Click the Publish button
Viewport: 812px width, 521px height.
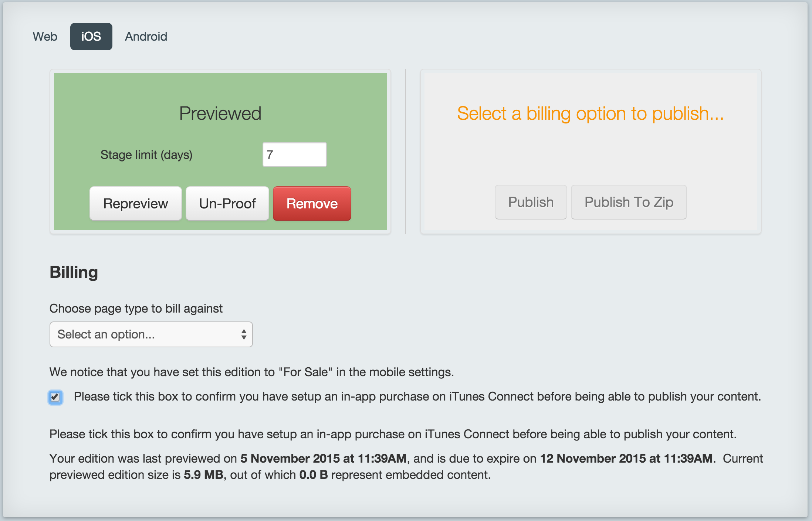pos(531,202)
